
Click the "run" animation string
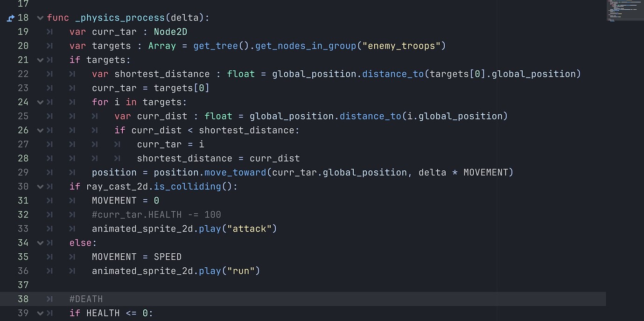pyautogui.click(x=243, y=271)
